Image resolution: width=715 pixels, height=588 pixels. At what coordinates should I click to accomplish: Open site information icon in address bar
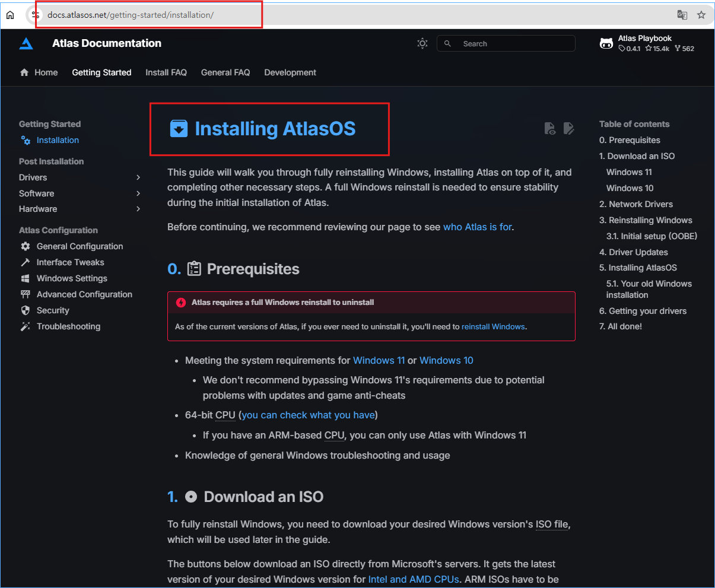tap(36, 15)
